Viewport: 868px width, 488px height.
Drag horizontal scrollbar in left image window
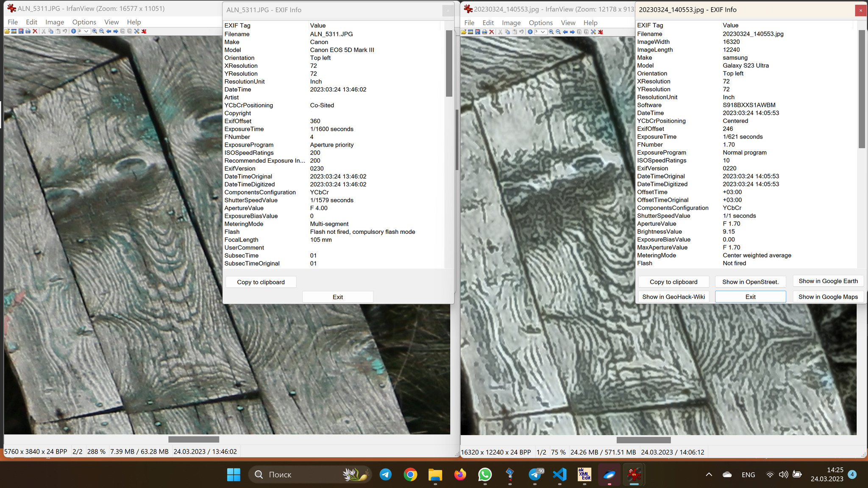[194, 440]
